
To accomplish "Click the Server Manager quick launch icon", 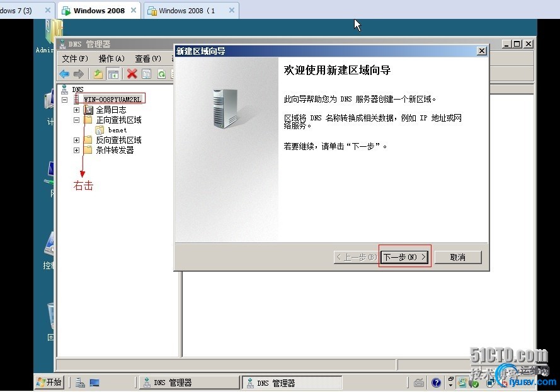I will coord(81,383).
